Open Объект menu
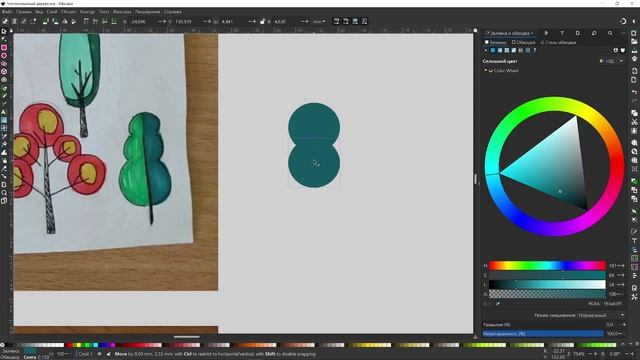This screenshot has width=640, height=360. click(x=69, y=12)
